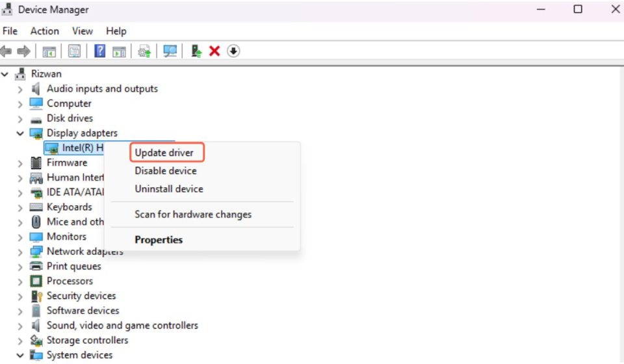Screen dimensions: 624x364
Task: Click the Back arrow toolbar icon
Action: (6, 51)
